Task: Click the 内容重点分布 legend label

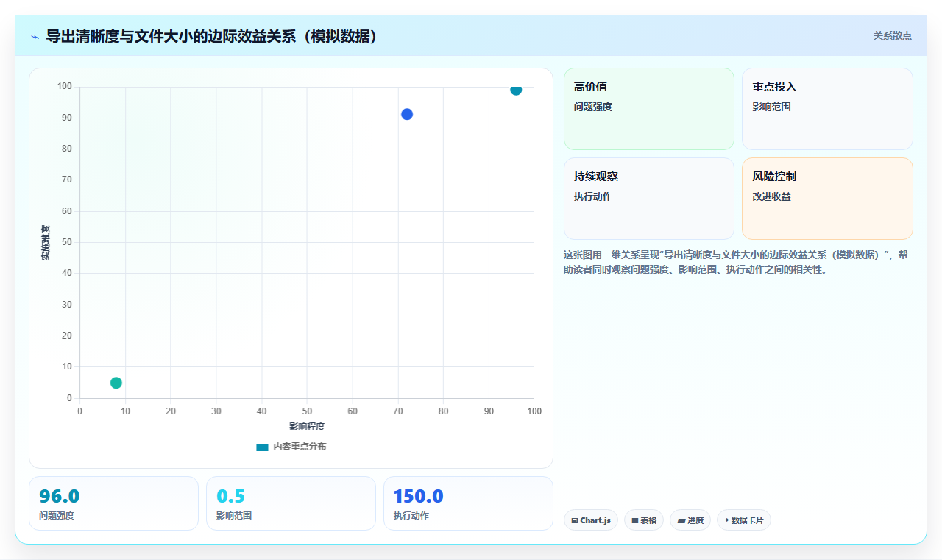Action: tap(300, 447)
